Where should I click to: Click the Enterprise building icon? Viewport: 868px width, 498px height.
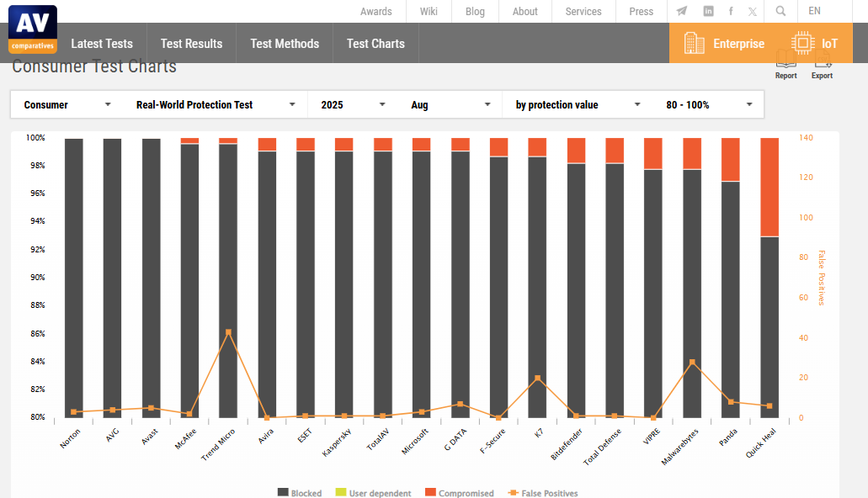click(695, 43)
